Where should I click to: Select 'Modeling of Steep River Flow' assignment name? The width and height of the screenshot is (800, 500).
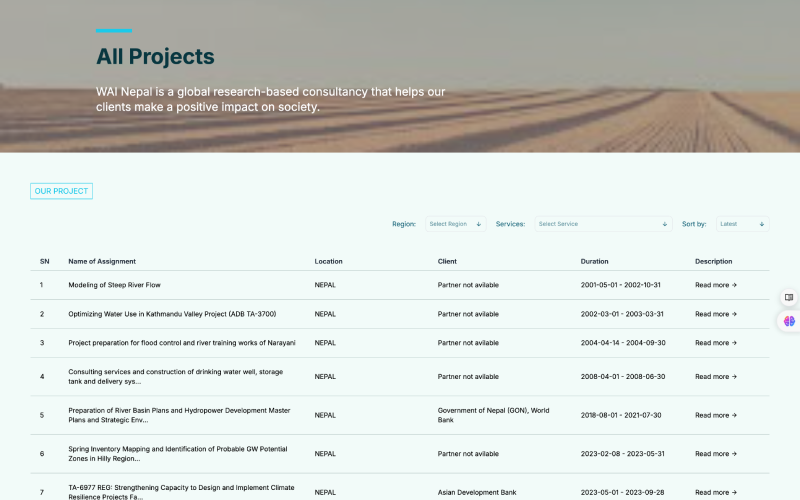tap(114, 285)
